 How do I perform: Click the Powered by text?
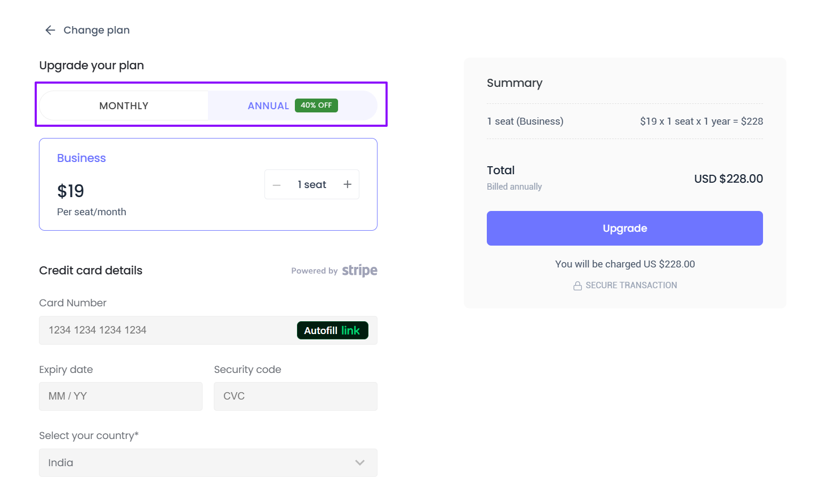[x=314, y=271]
